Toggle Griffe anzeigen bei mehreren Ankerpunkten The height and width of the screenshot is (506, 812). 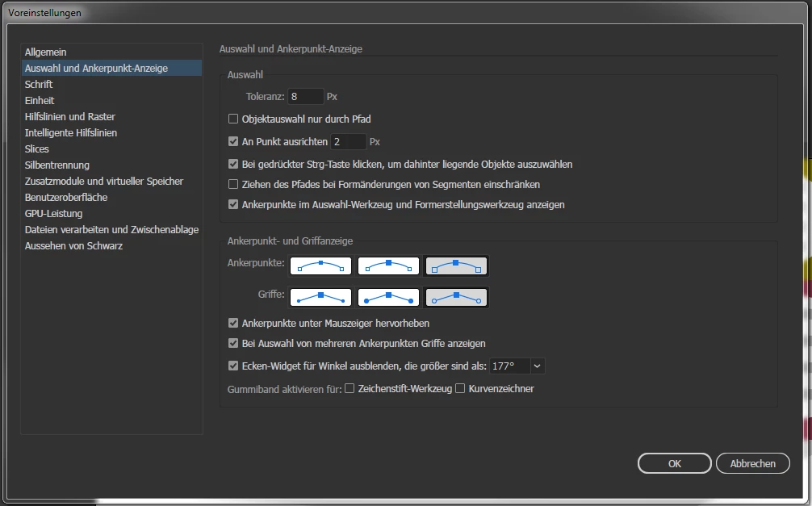click(x=233, y=343)
